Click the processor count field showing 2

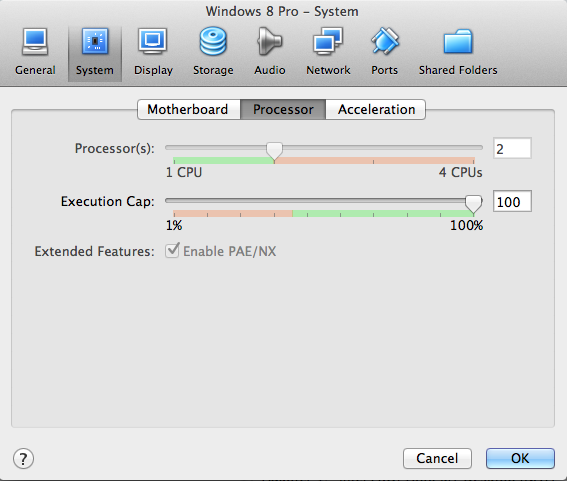coord(512,148)
